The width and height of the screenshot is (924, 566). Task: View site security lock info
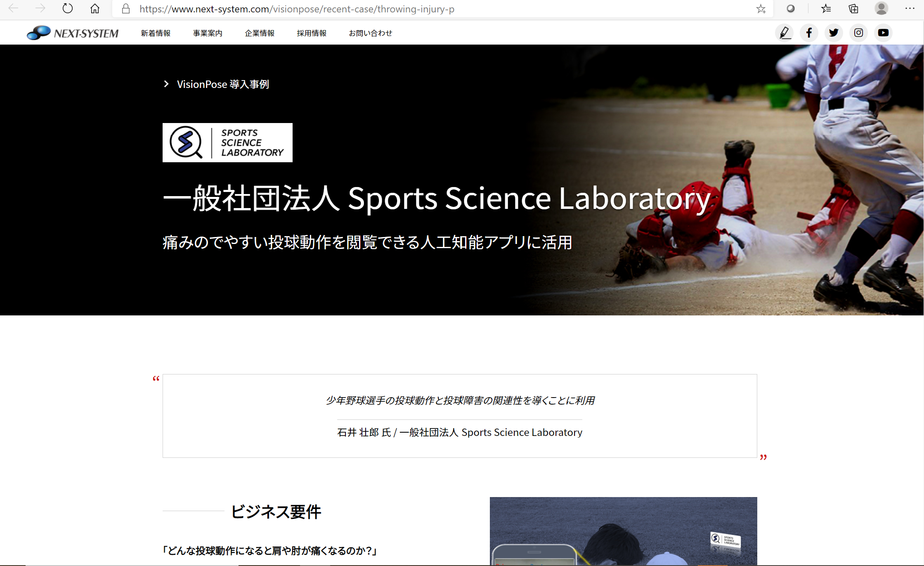(126, 9)
